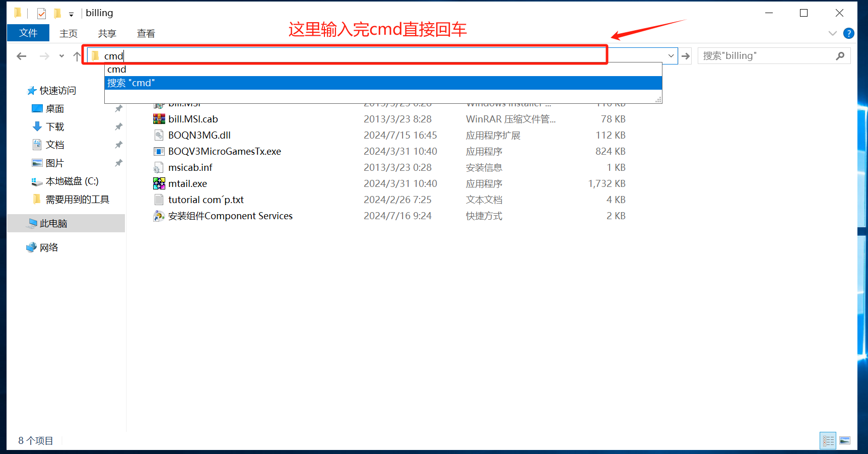Click the 搜索"billing" search box
This screenshot has height=454, width=868.
(766, 56)
